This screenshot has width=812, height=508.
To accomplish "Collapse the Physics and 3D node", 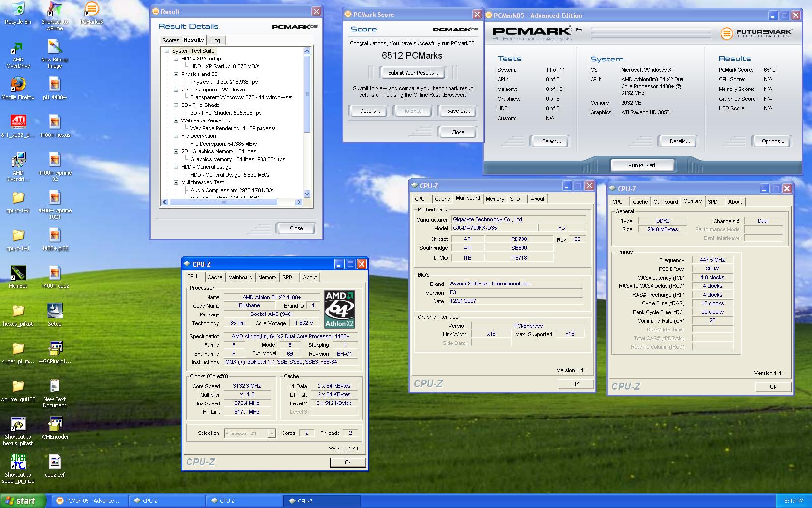I will coord(176,74).
